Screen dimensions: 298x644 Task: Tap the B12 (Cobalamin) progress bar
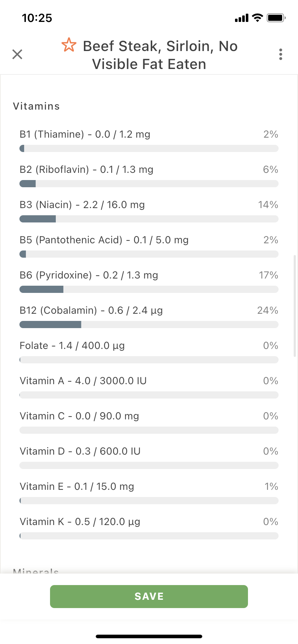[x=149, y=325]
